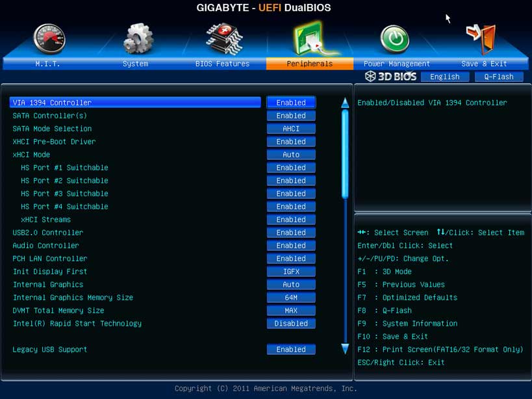Click the F9 System Information help line
The width and height of the screenshot is (532, 399).
407,324
